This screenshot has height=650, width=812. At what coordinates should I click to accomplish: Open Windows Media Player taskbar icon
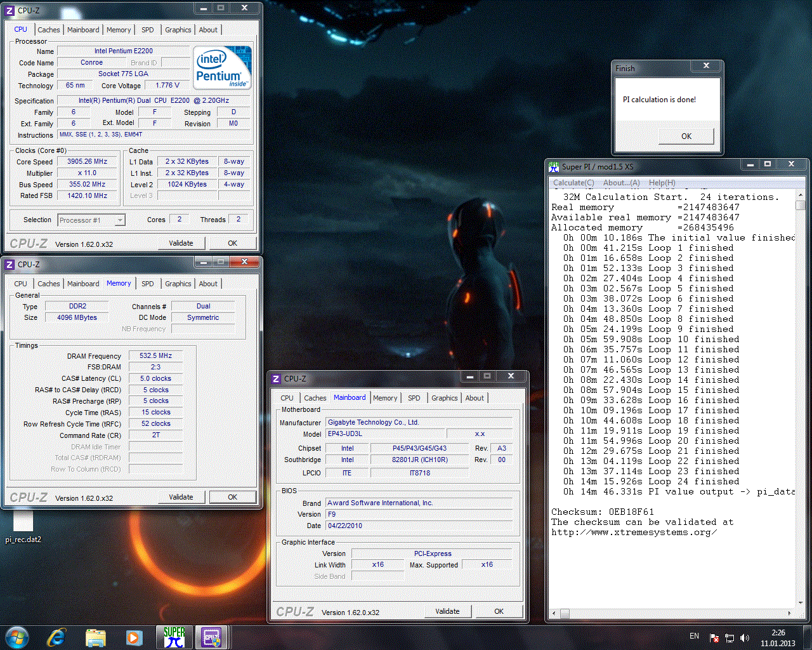[134, 637]
